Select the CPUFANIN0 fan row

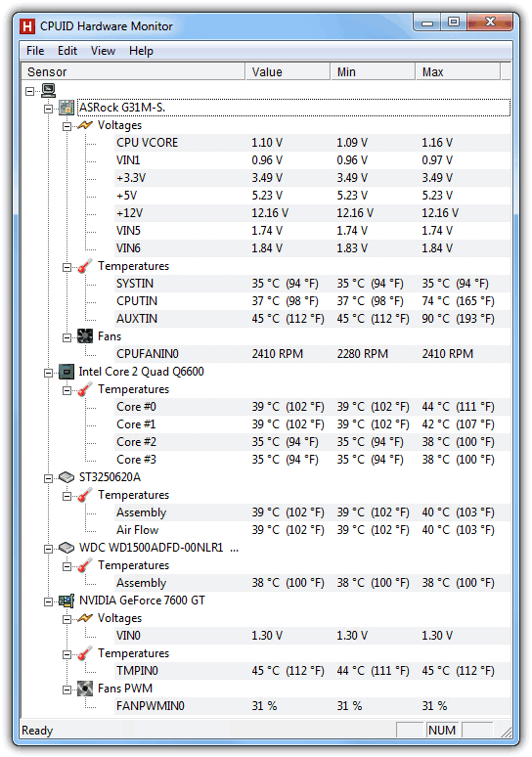[312, 354]
